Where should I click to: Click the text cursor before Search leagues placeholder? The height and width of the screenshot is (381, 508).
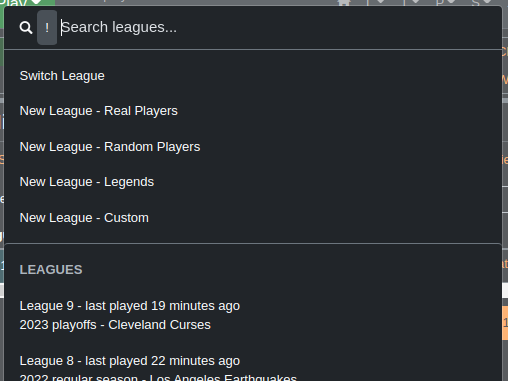click(61, 28)
